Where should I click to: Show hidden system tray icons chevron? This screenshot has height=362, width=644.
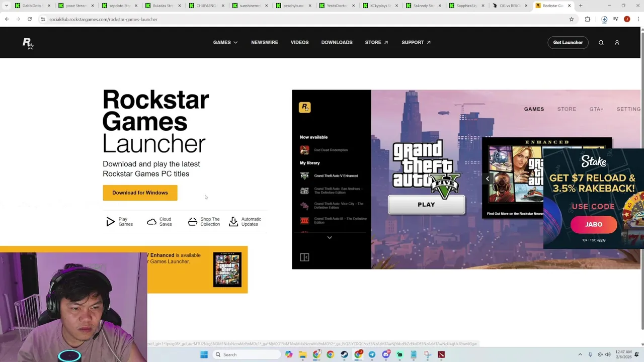580,354
